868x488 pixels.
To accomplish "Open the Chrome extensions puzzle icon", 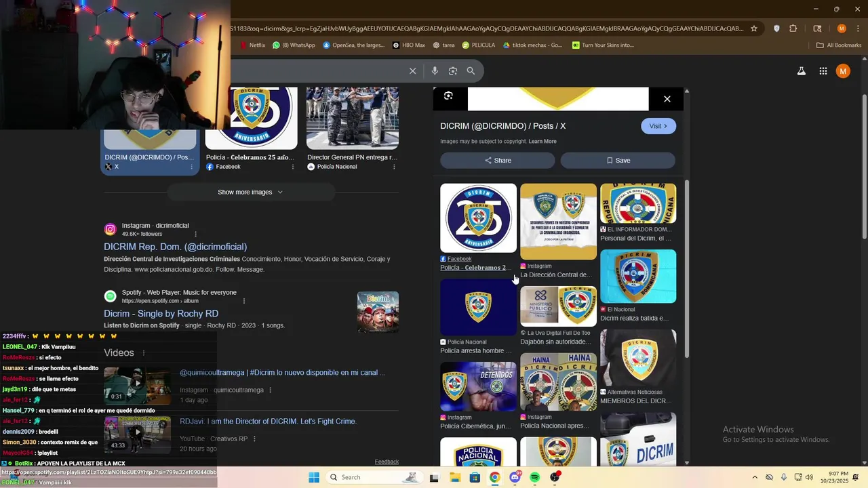I will pyautogui.click(x=793, y=28).
